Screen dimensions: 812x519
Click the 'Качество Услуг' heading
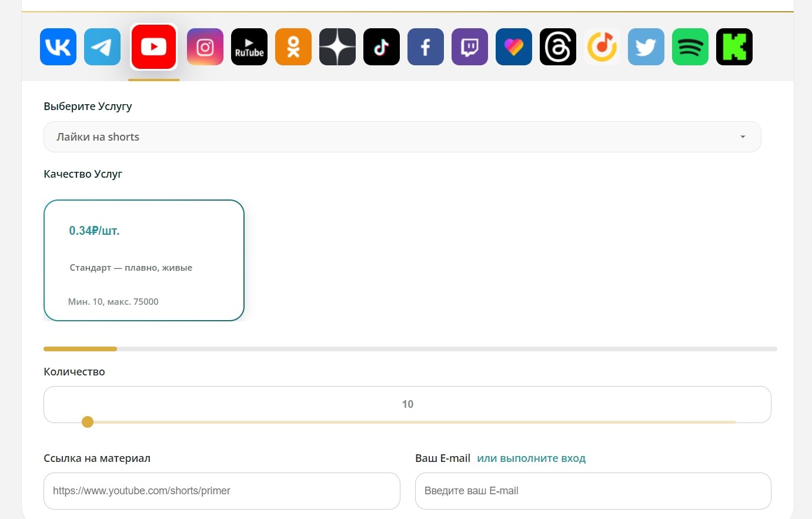pyautogui.click(x=83, y=174)
